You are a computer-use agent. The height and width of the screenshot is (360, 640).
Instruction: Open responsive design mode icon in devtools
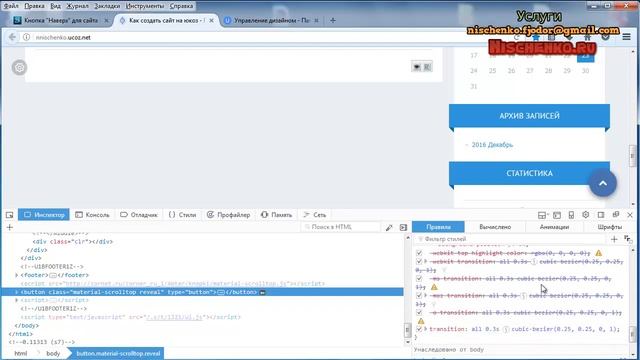[x=571, y=215]
